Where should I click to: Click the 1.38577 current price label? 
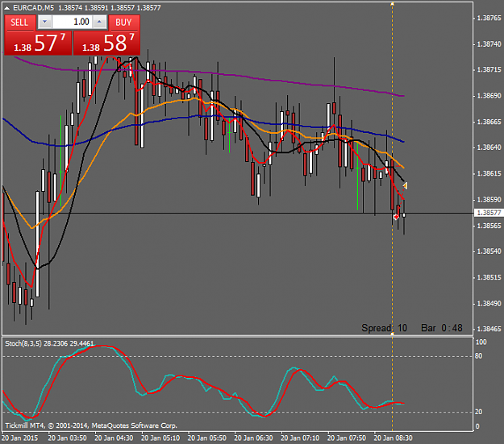pos(489,213)
